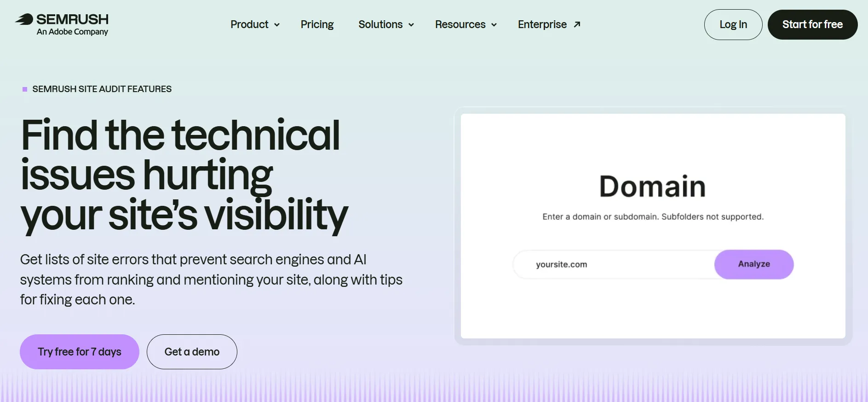
Task: Click 'Get lists of site errors' paragraph
Action: point(211,280)
